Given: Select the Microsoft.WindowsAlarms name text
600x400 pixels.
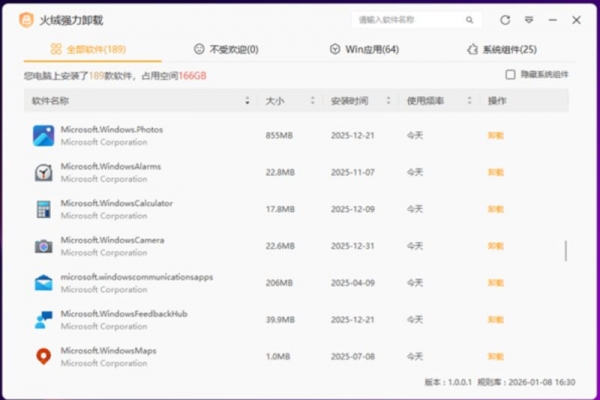Looking at the screenshot, I should (111, 167).
